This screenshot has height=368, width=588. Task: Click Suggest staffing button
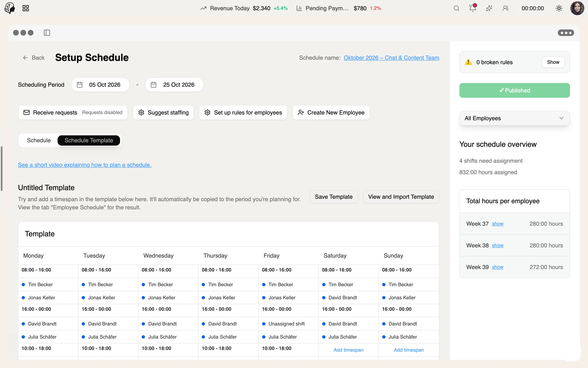pyautogui.click(x=163, y=112)
